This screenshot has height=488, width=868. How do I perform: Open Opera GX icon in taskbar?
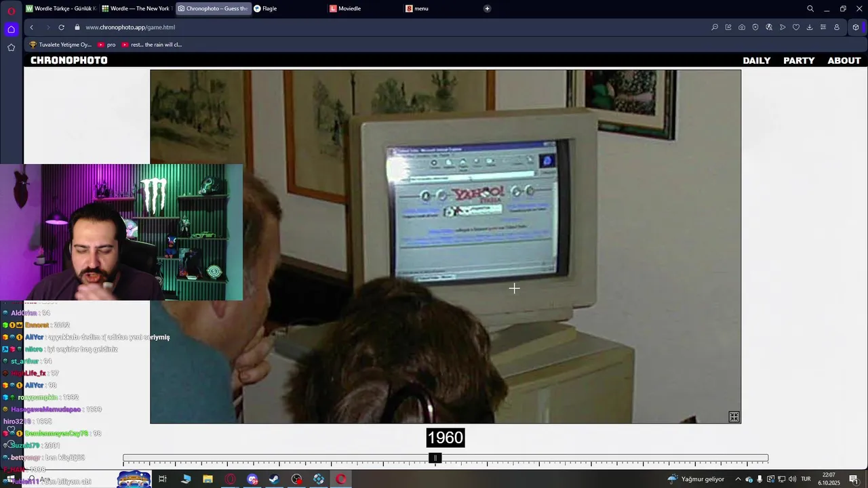tap(231, 479)
